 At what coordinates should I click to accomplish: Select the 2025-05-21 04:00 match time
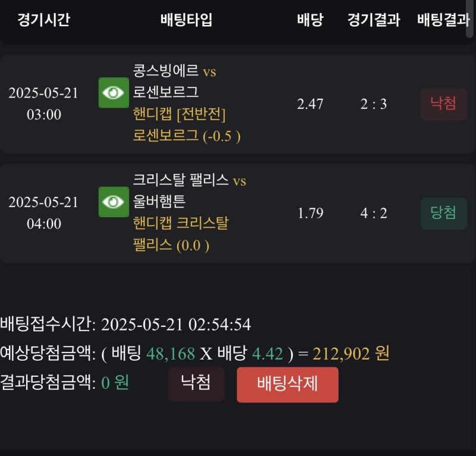pos(43,213)
